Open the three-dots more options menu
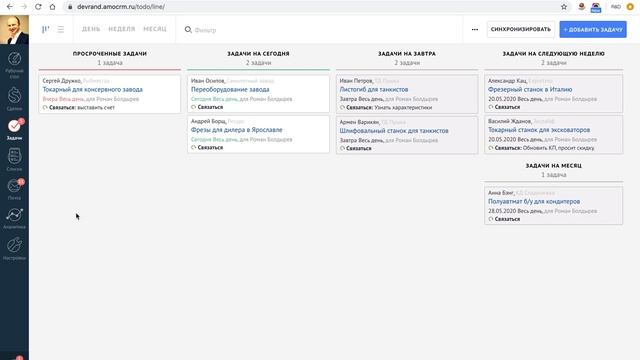 pyautogui.click(x=475, y=29)
